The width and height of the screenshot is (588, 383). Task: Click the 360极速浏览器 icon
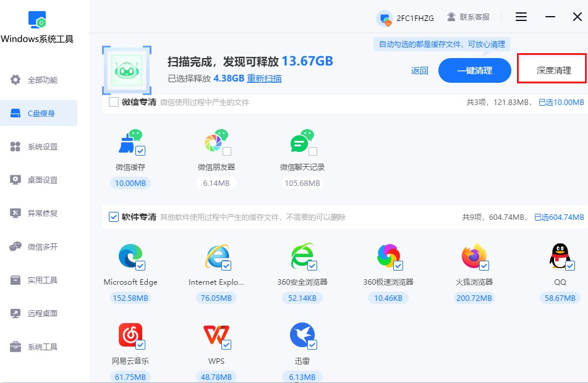(388, 256)
